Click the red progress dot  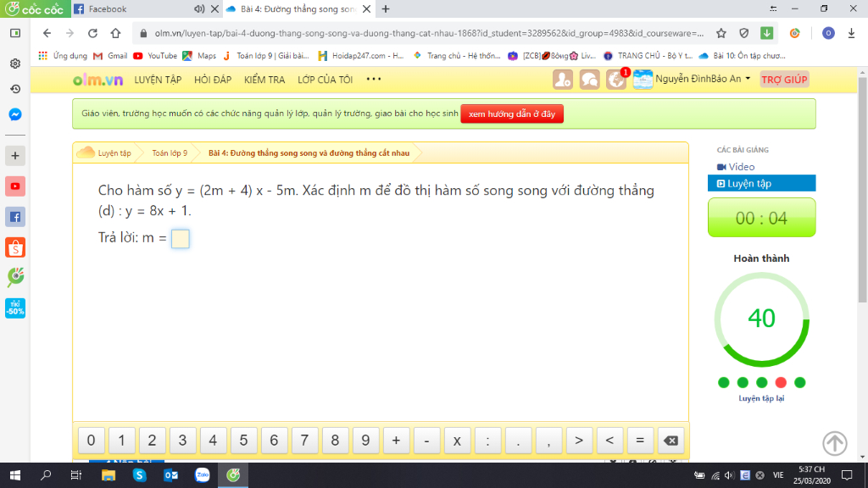(781, 382)
